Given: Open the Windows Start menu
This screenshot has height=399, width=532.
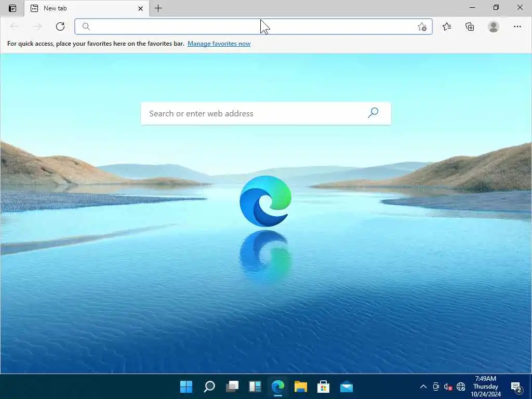Looking at the screenshot, I should pyautogui.click(x=187, y=387).
